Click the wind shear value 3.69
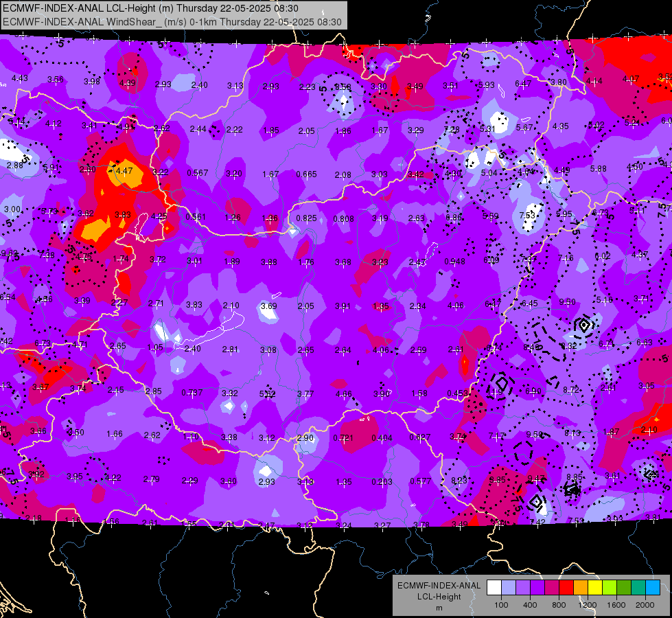This screenshot has height=618, width=672. 268,306
